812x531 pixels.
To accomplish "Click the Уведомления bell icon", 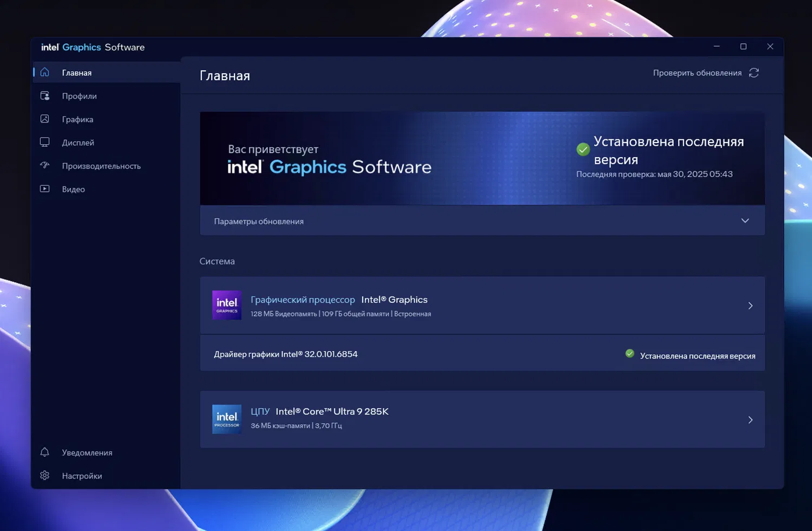I will tap(45, 452).
